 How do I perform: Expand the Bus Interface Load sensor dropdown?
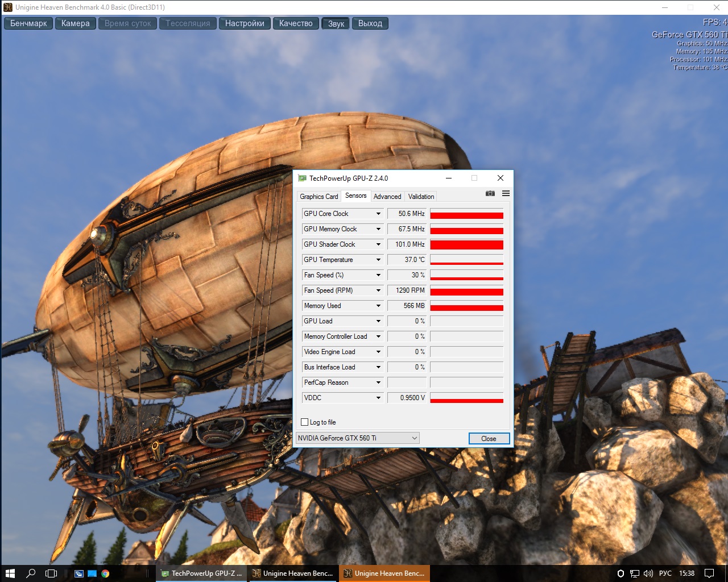(378, 367)
